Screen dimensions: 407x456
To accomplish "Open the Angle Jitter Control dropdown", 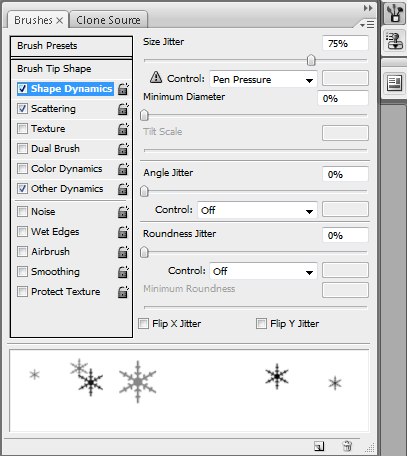I will click(257, 210).
